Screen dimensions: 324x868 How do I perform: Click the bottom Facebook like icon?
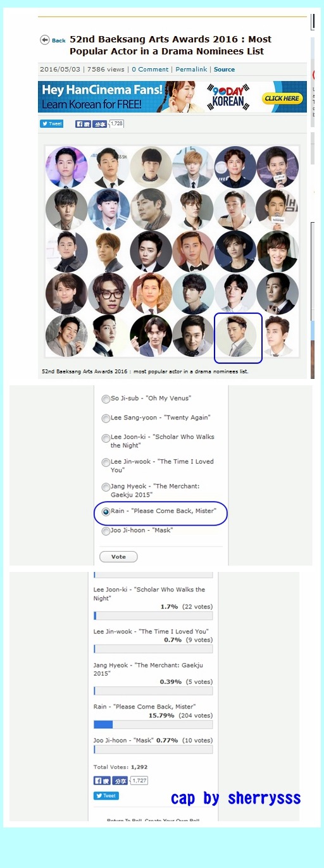click(x=102, y=781)
